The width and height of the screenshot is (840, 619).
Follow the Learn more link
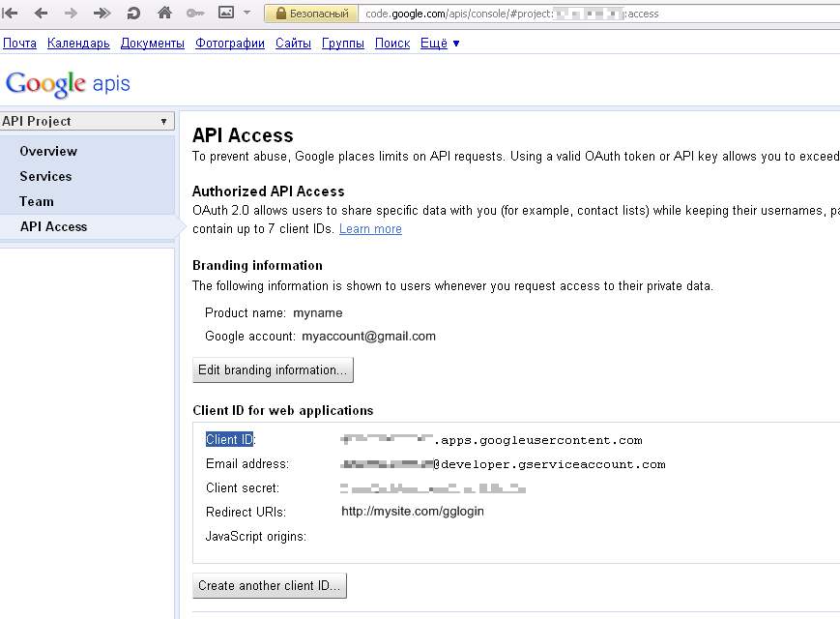[x=370, y=229]
